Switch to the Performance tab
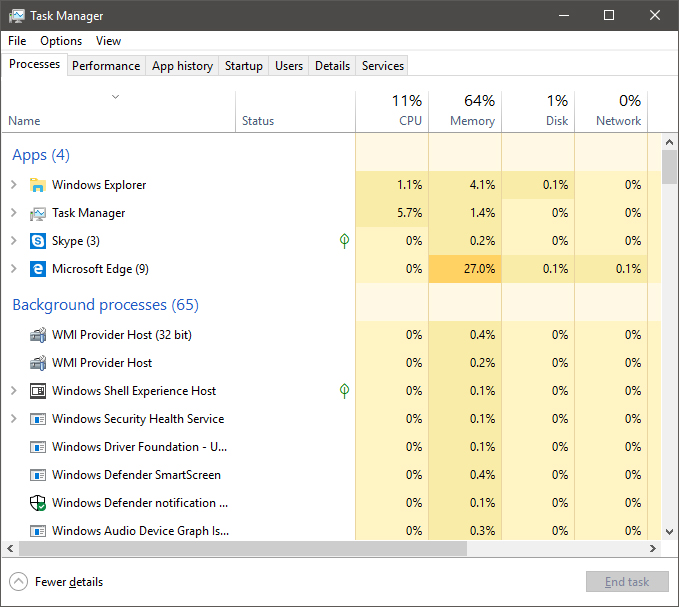Image resolution: width=679 pixels, height=607 pixels. click(106, 66)
